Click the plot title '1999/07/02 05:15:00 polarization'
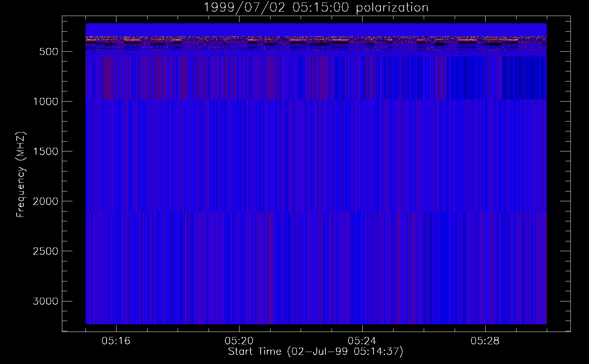 click(x=316, y=8)
